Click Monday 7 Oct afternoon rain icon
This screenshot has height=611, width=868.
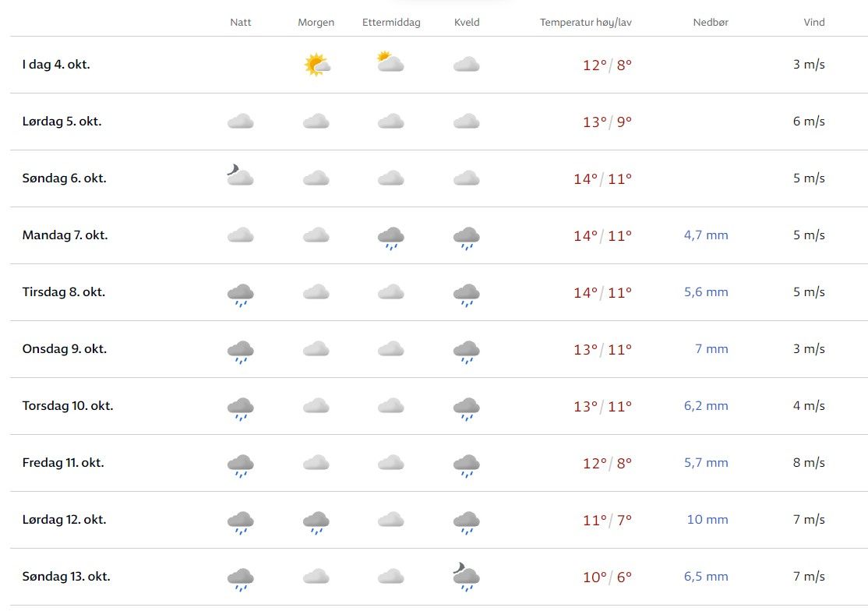pyautogui.click(x=390, y=237)
